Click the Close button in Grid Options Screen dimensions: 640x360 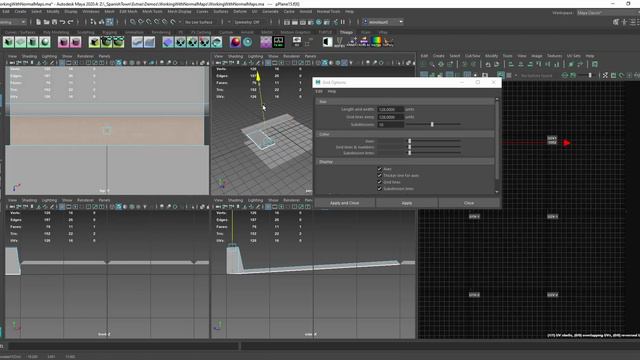[x=469, y=203]
